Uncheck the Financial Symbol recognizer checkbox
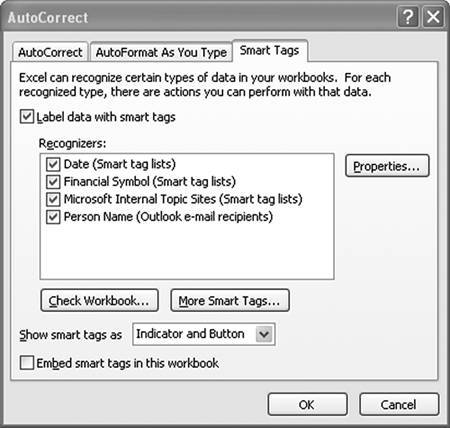The height and width of the screenshot is (428, 450). point(53,182)
